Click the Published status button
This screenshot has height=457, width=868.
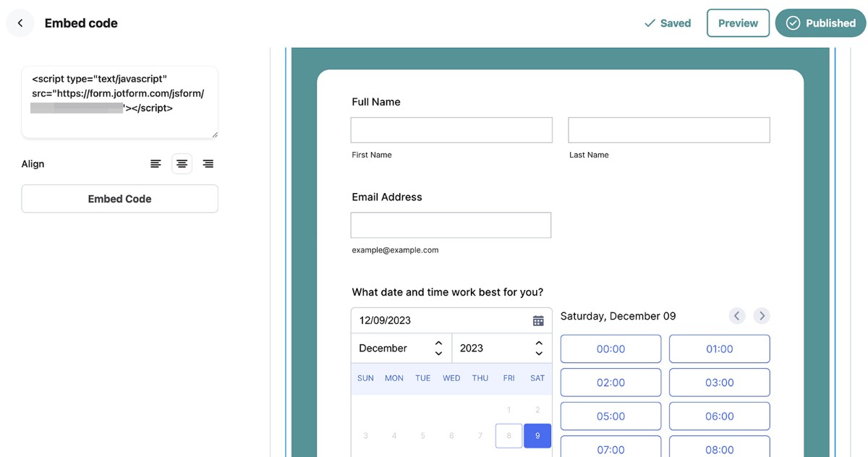coord(820,23)
